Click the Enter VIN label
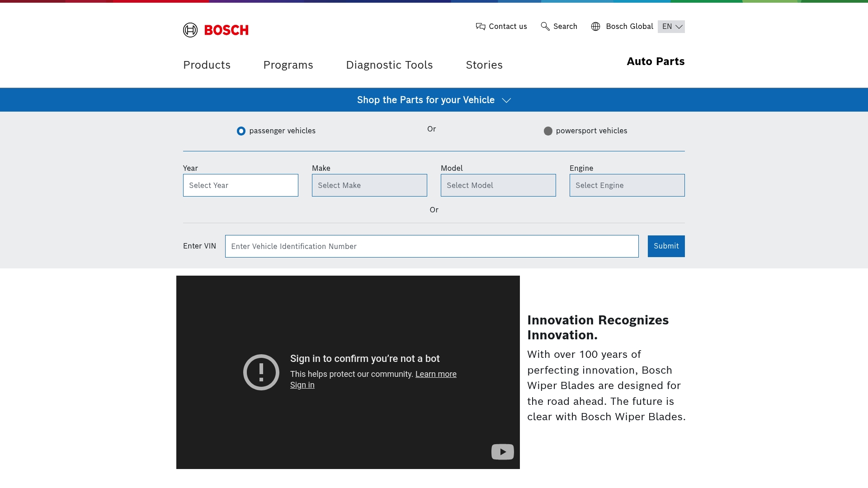The height and width of the screenshot is (488, 868). [199, 246]
